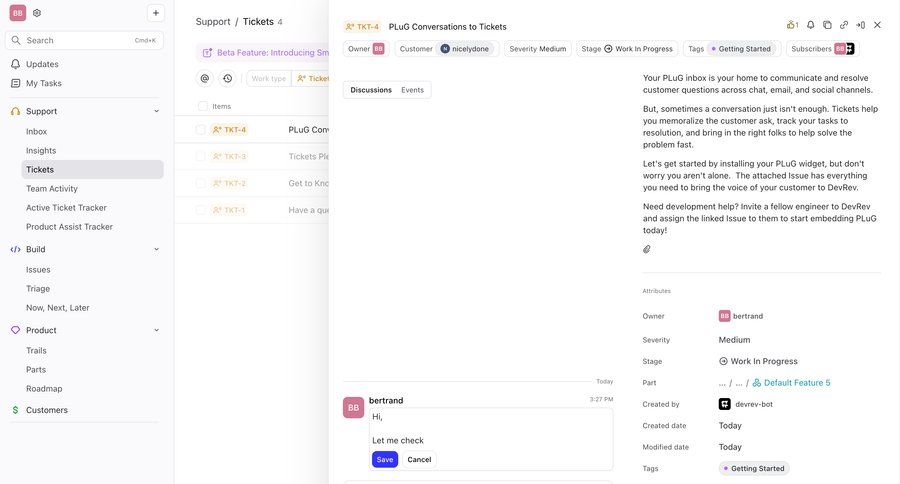Click the Search field
The width and height of the screenshot is (900, 484).
pyautogui.click(x=84, y=40)
